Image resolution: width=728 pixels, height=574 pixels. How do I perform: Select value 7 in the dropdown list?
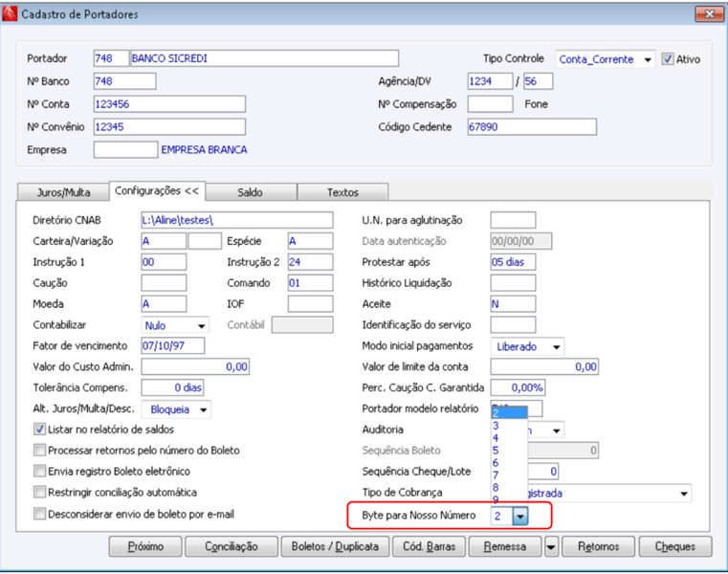pyautogui.click(x=509, y=475)
